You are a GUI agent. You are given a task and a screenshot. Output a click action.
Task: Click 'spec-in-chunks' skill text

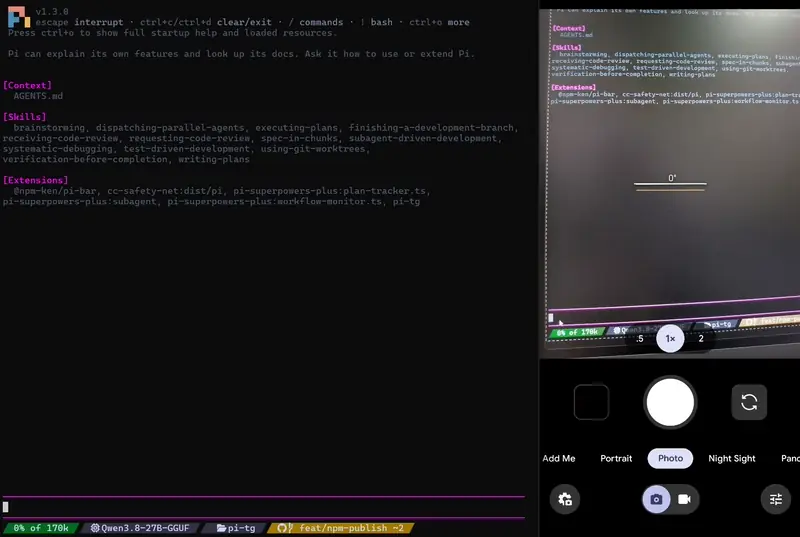tap(299, 138)
